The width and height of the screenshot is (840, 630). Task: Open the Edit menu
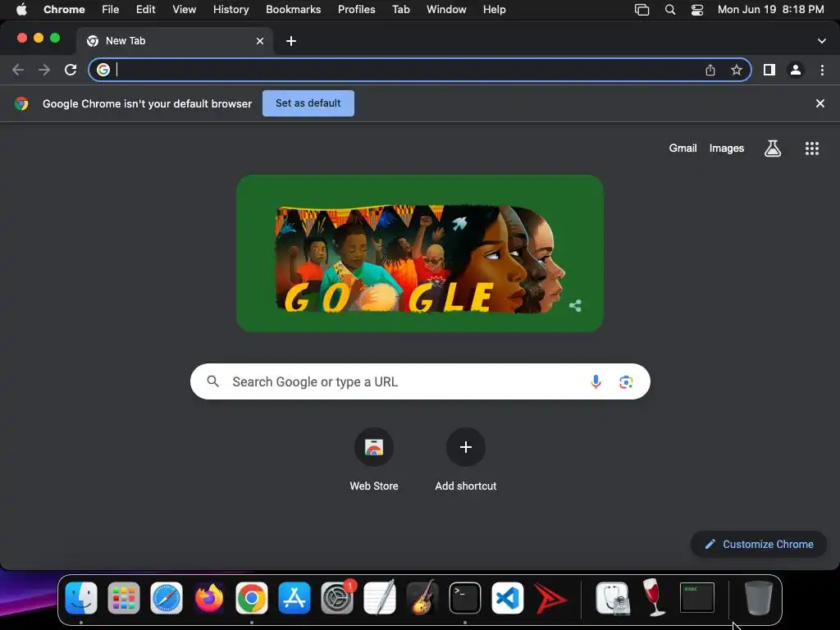click(x=146, y=10)
